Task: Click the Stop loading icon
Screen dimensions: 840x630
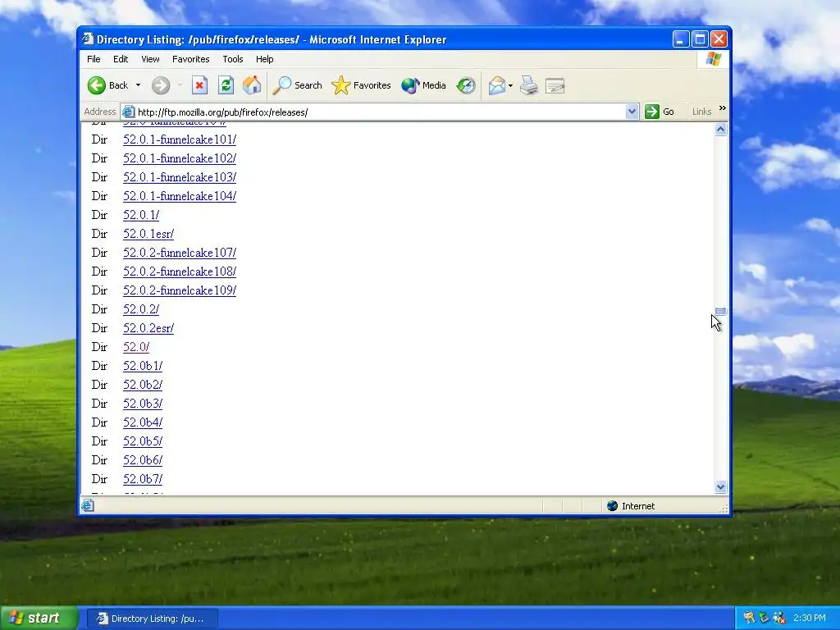Action: click(200, 85)
